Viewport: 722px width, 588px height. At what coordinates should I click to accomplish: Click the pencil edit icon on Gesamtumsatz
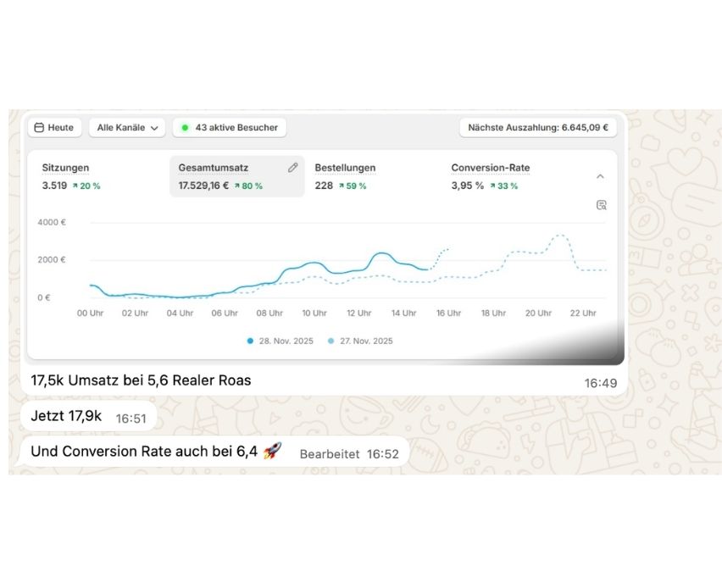pyautogui.click(x=293, y=168)
